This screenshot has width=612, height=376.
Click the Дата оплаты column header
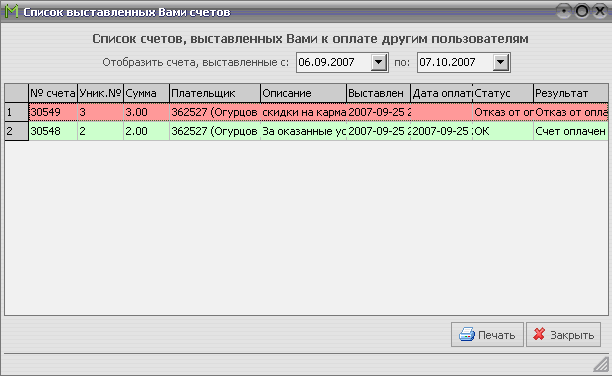(441, 93)
